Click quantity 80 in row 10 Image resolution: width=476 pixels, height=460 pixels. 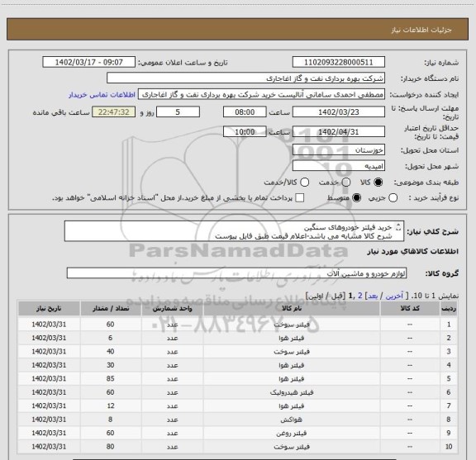[111, 447]
